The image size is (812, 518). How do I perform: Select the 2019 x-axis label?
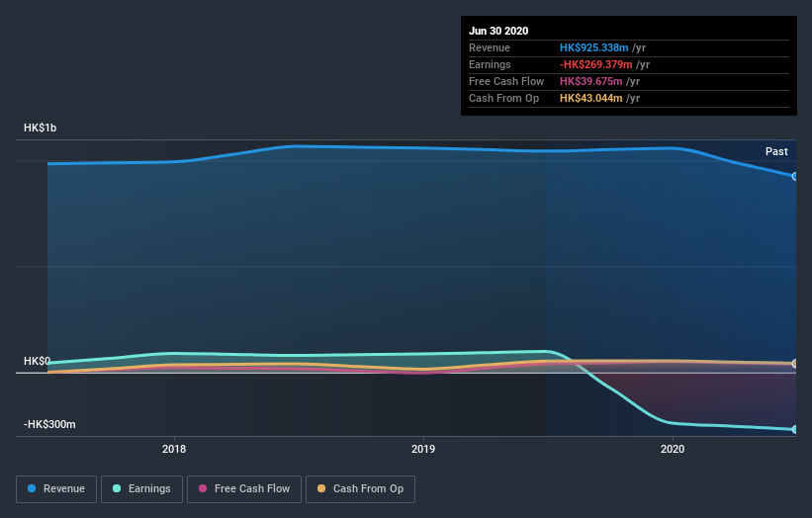tap(423, 449)
